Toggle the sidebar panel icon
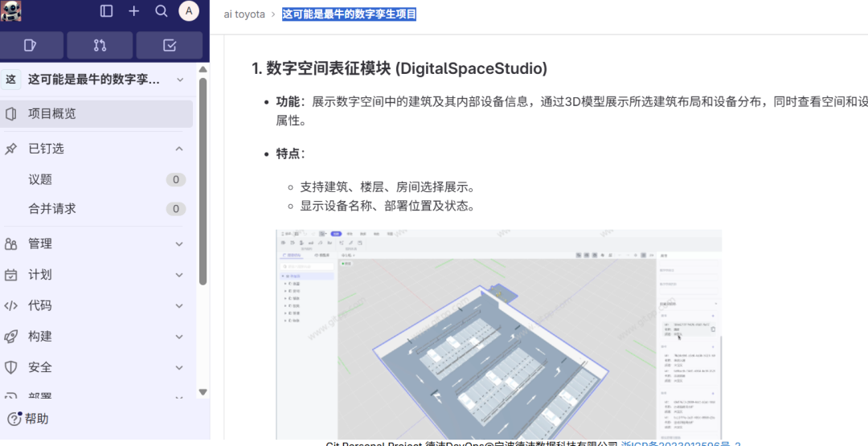This screenshot has height=446, width=868. 106,11
